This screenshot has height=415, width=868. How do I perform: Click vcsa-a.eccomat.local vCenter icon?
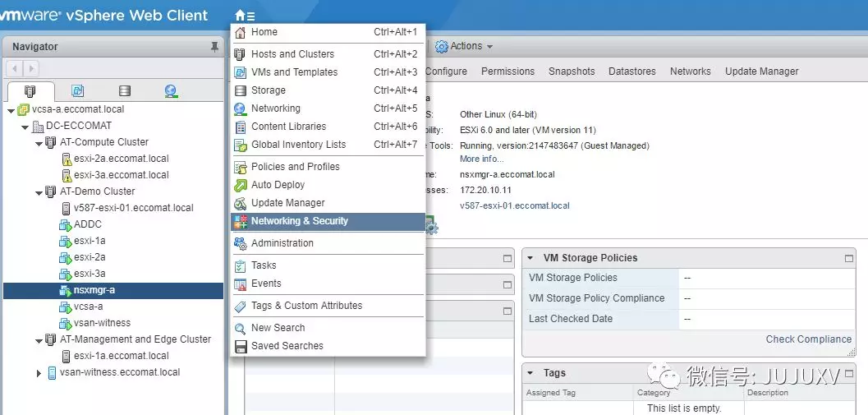click(24, 109)
